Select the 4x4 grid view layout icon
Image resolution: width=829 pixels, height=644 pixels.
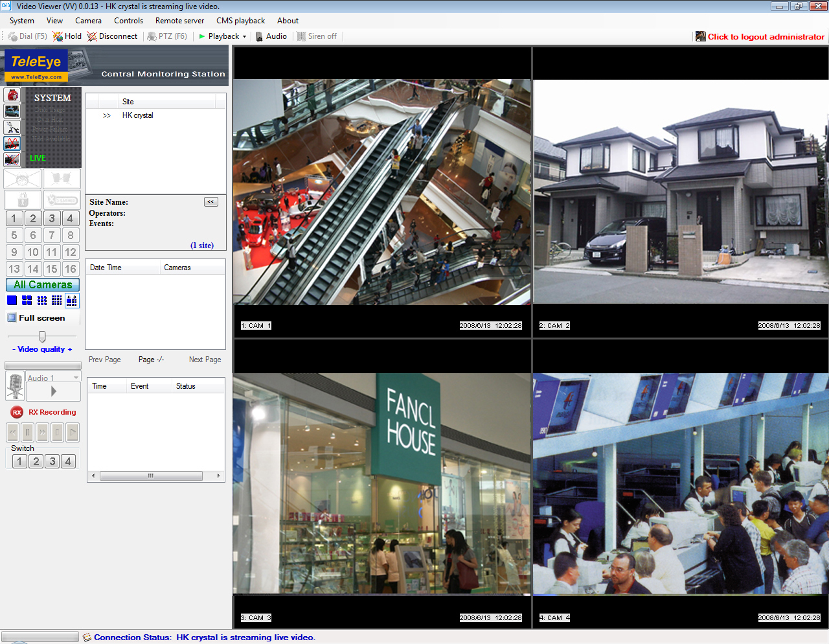coord(56,301)
